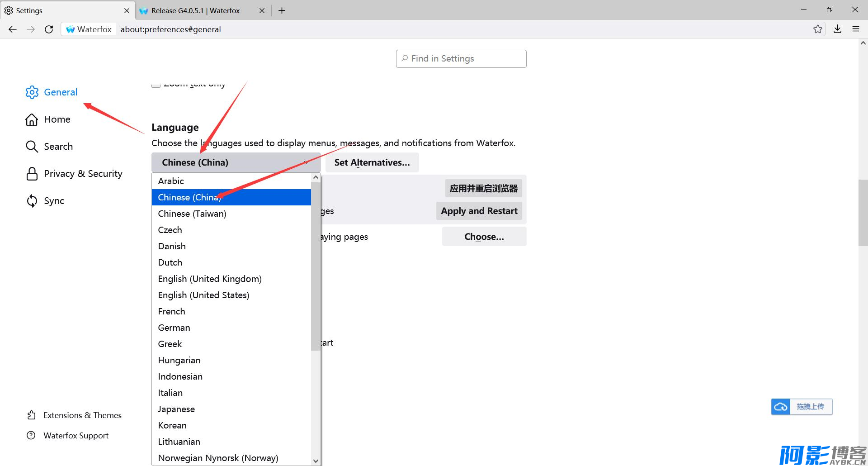Open the Home settings category
Viewport: 868px width, 466px height.
[48, 119]
